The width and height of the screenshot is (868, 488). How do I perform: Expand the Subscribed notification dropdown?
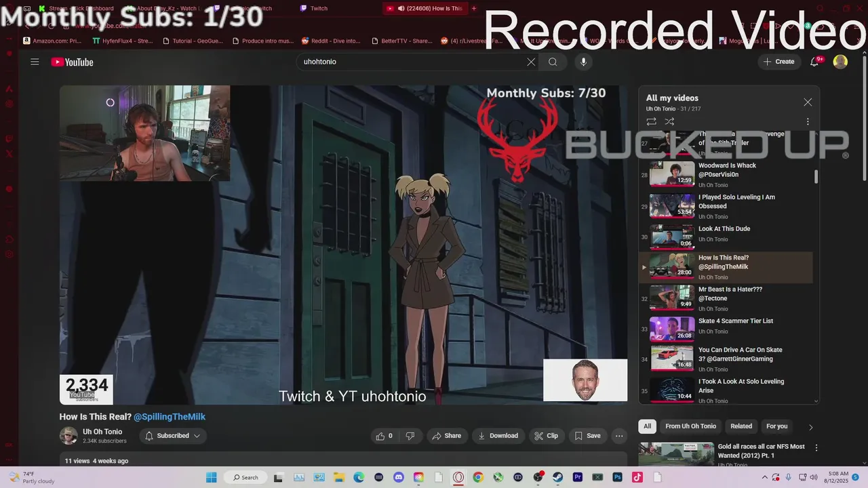pyautogui.click(x=173, y=436)
